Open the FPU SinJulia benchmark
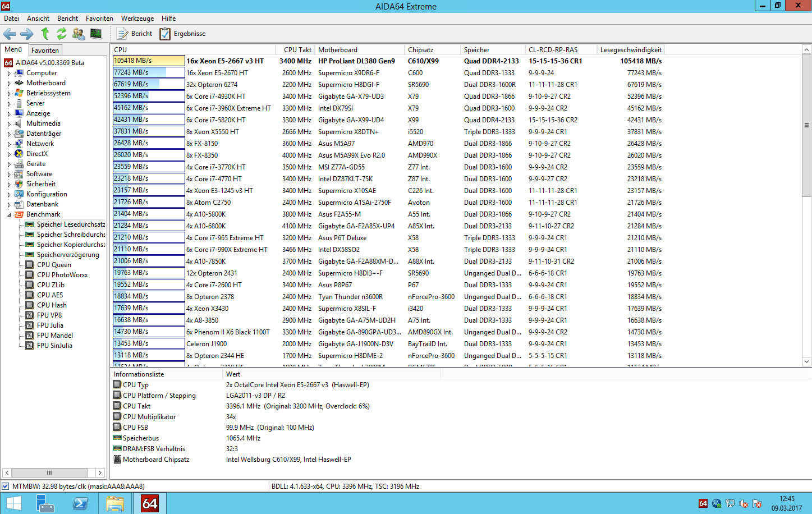812x514 pixels. 54,346
